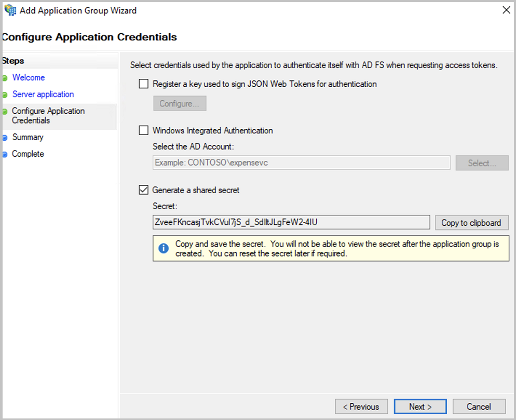Go back using the Previous button
The width and height of the screenshot is (516, 420).
(361, 407)
